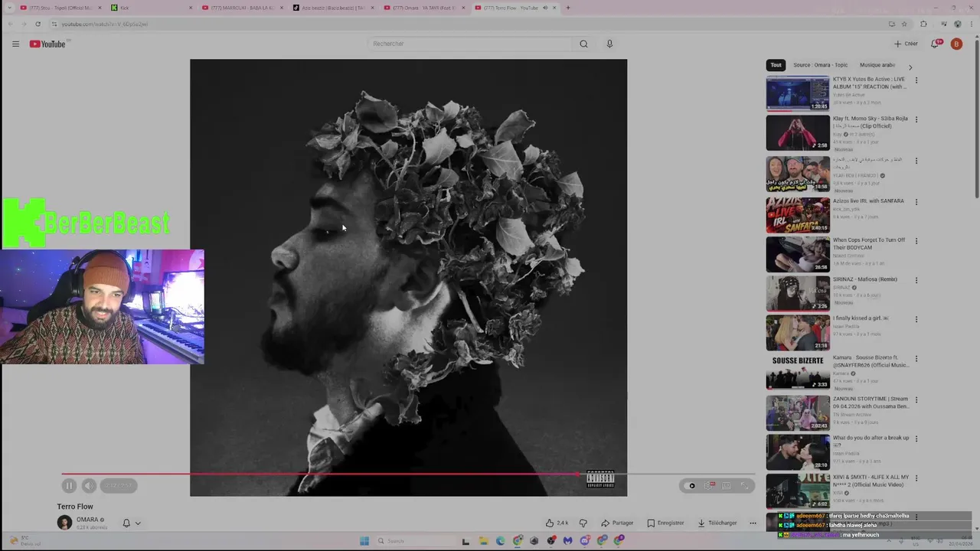Image resolution: width=980 pixels, height=551 pixels.
Task: Open File Explorer from taskbar
Action: 483,541
